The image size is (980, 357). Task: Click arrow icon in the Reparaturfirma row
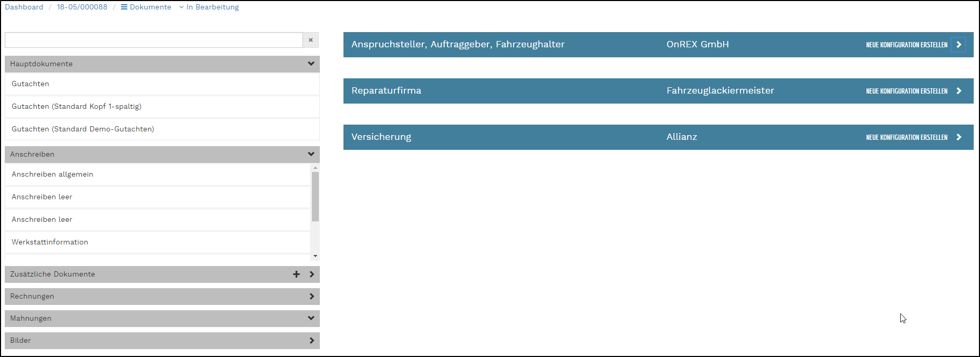[x=958, y=91]
